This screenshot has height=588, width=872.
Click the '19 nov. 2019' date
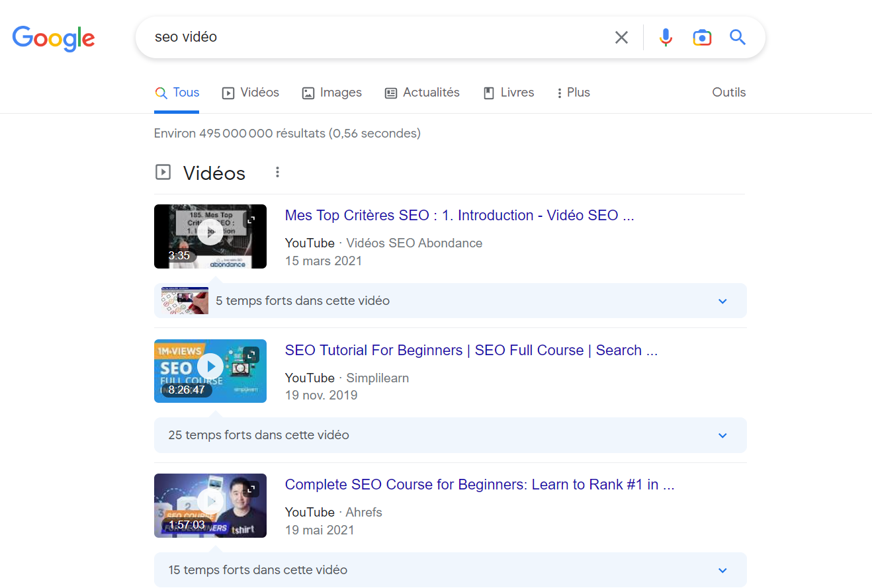point(322,396)
